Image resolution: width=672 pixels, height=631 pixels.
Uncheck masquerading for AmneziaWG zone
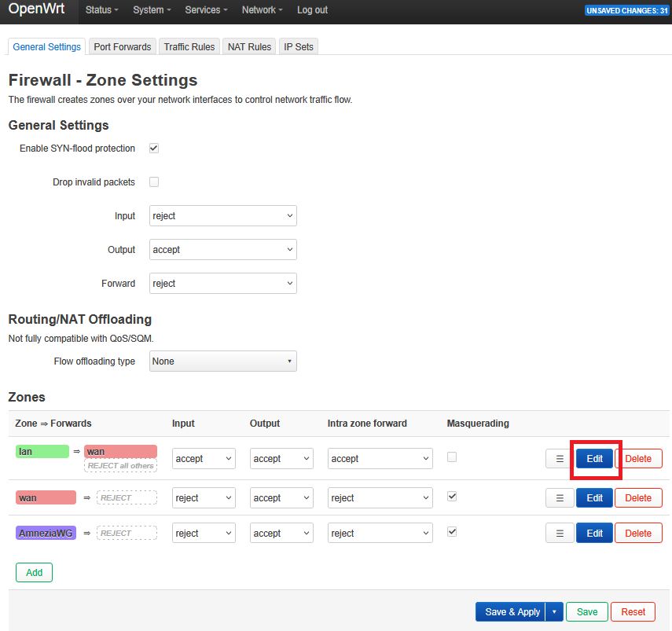[x=452, y=532]
